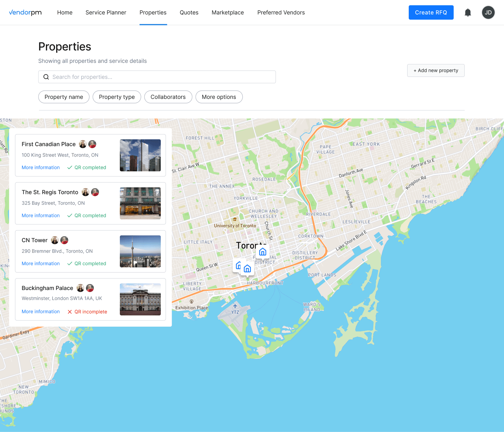
Task: Open the notifications bell
Action: point(468,13)
